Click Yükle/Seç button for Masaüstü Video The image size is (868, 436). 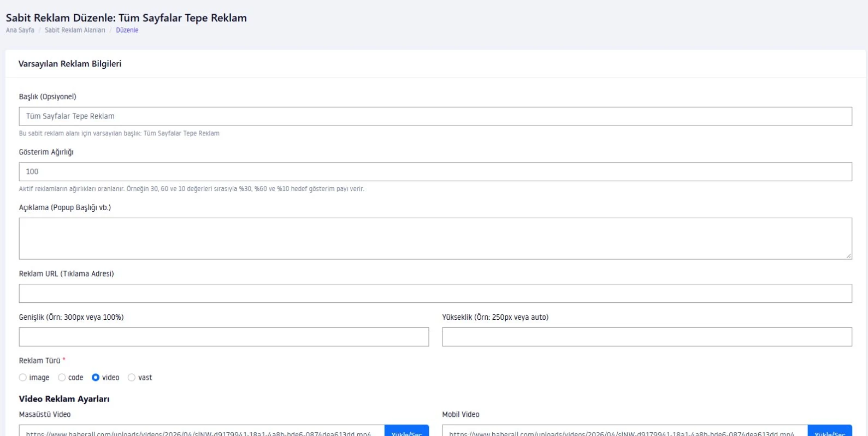point(407,431)
